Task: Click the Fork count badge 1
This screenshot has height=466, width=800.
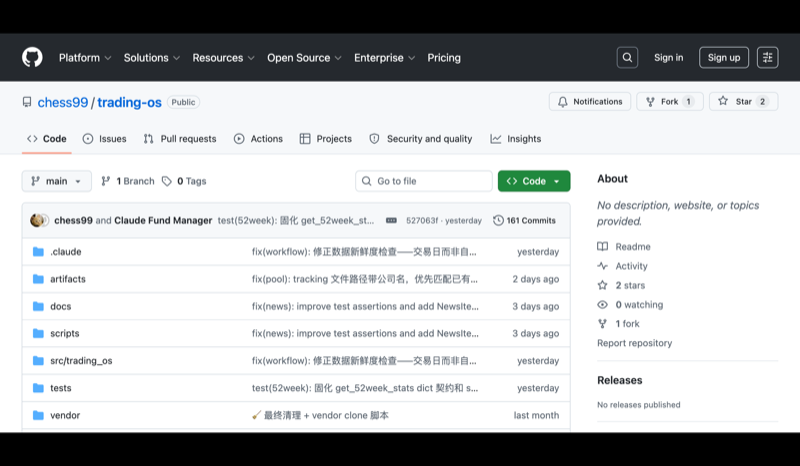Action: click(x=688, y=102)
